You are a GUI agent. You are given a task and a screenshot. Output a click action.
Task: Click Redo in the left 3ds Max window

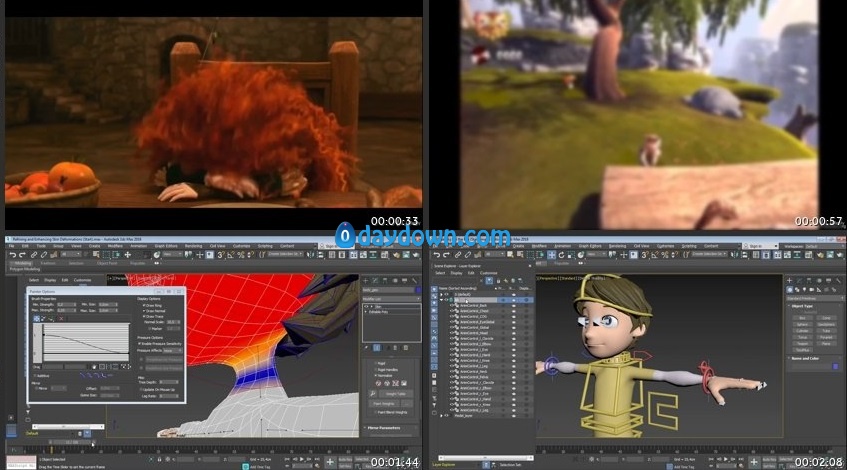(x=22, y=254)
